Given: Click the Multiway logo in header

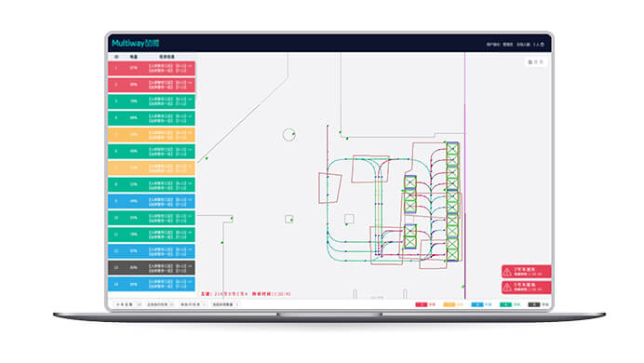Looking at the screenshot, I should click(x=136, y=43).
